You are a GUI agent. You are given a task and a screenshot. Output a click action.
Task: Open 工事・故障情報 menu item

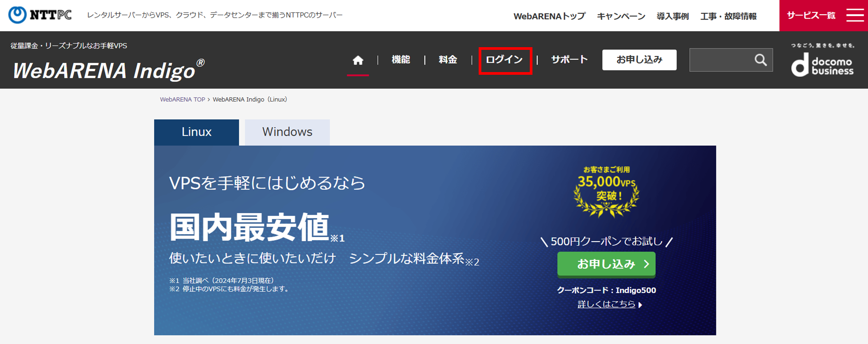728,16
